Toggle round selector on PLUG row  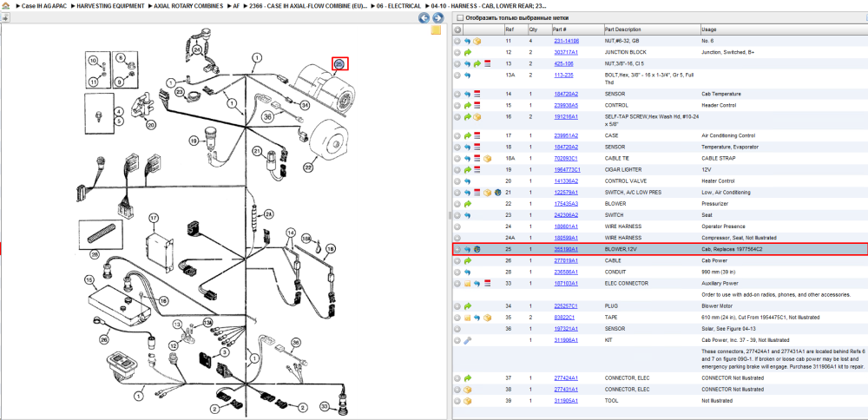tap(457, 306)
